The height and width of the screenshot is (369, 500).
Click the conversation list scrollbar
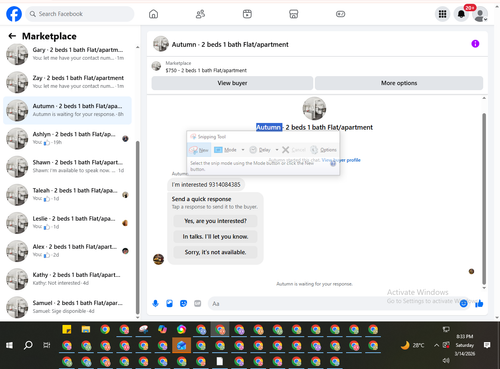coord(137,227)
